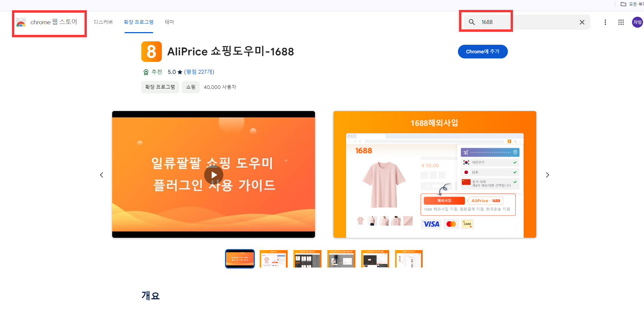This screenshot has height=315, width=644.
Task: Click the 확장 프로그램 category chip
Action: (x=160, y=87)
